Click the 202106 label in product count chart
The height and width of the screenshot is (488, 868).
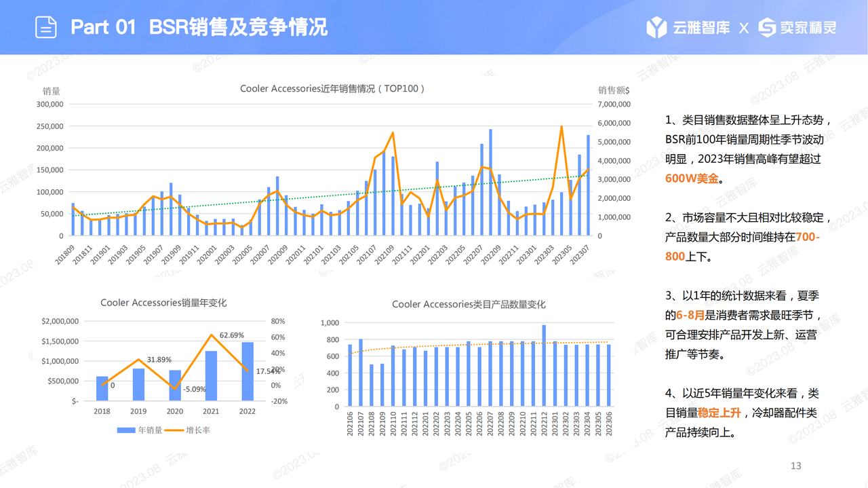point(350,424)
